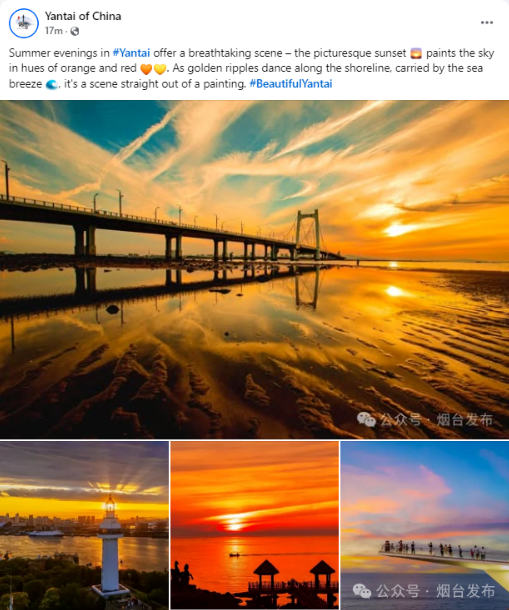The width and height of the screenshot is (509, 610).
Task: Follow the #Yantai hashtag
Action: tap(131, 53)
